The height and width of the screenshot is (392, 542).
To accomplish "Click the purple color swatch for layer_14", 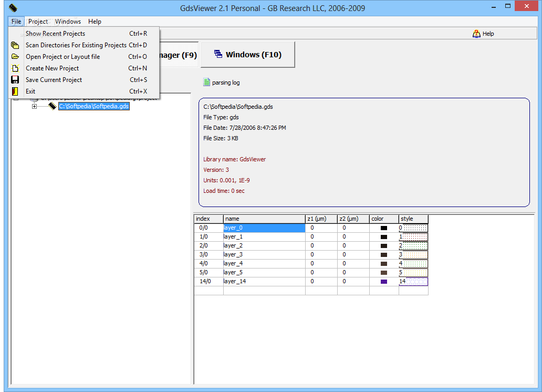I will coord(384,282).
